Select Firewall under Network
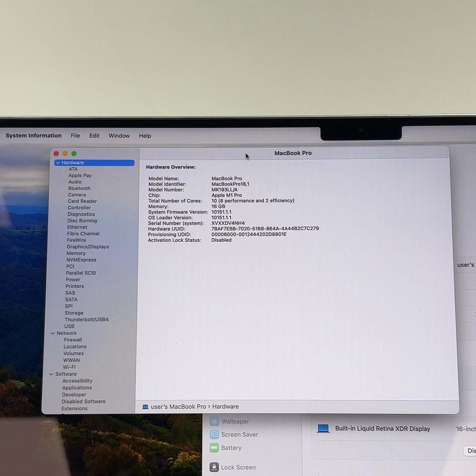Viewport: 476px width, 476px height. click(73, 340)
